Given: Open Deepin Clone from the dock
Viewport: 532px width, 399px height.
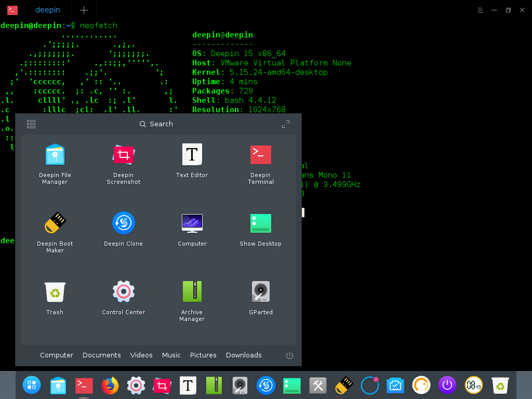Looking at the screenshot, I should coord(265,385).
